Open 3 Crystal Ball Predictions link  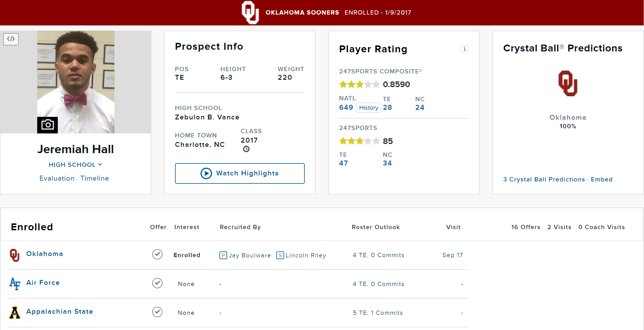tap(544, 179)
